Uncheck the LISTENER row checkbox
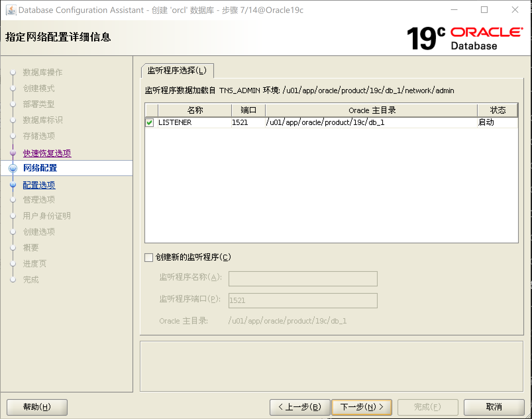 pos(149,123)
